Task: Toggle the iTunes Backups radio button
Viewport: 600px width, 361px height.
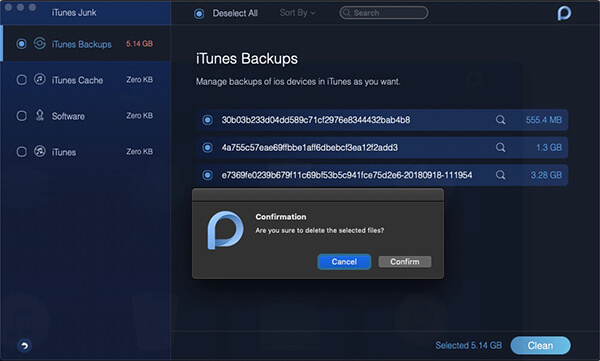Action: pyautogui.click(x=21, y=44)
